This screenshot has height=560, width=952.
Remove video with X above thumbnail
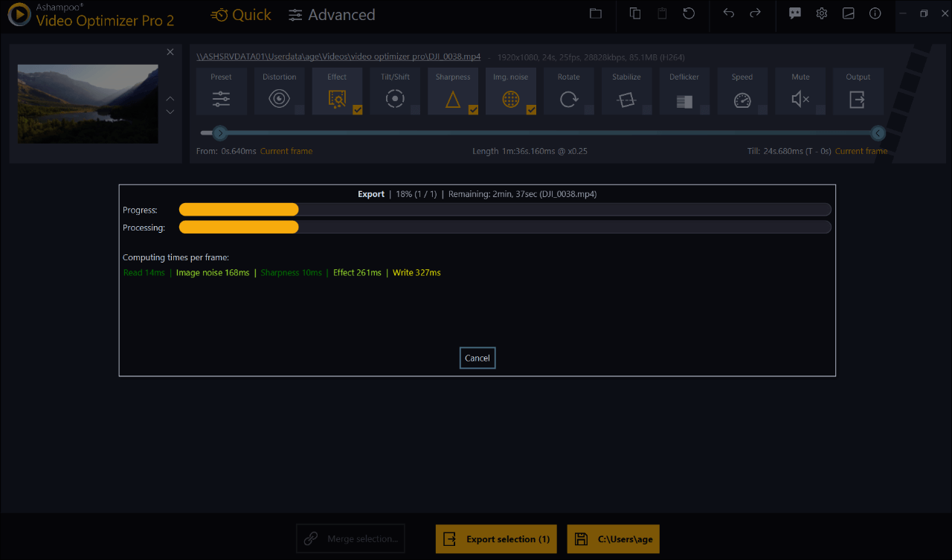tap(170, 51)
